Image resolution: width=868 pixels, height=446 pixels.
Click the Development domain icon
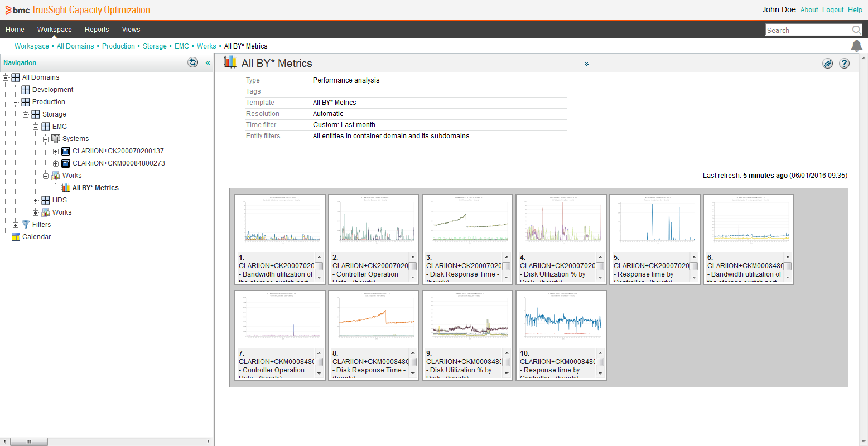coord(26,90)
